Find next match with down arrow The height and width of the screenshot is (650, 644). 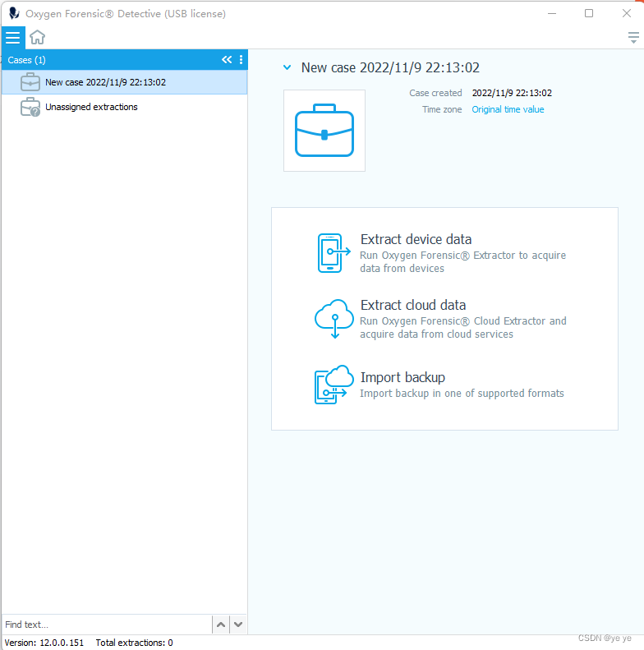pos(238,625)
